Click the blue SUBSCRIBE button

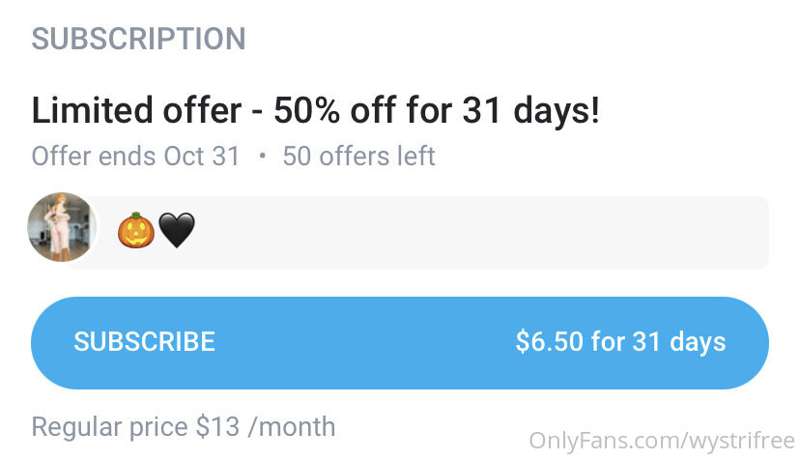(399, 343)
